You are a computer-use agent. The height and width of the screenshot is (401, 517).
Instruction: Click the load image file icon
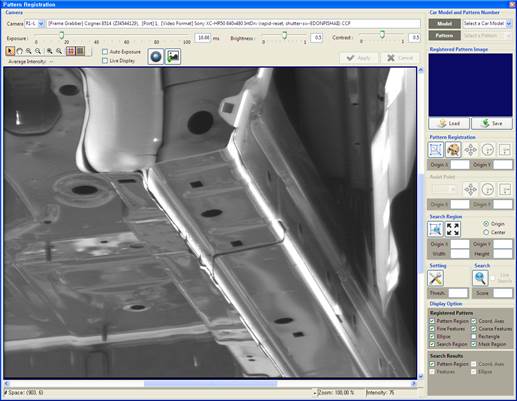pyautogui.click(x=173, y=56)
